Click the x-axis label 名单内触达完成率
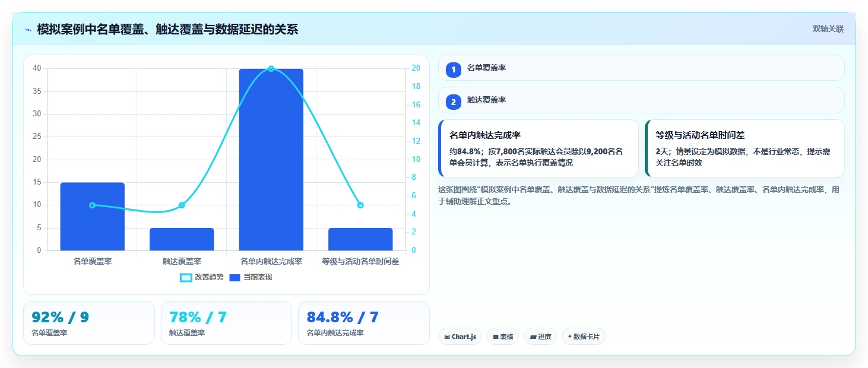Image resolution: width=868 pixels, height=368 pixels. 271,261
